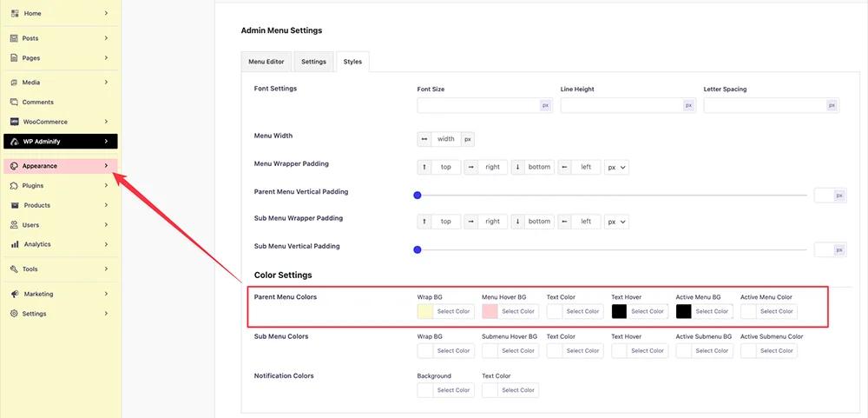868x418 pixels.
Task: Click black Active Menu BG swatch
Action: point(684,312)
